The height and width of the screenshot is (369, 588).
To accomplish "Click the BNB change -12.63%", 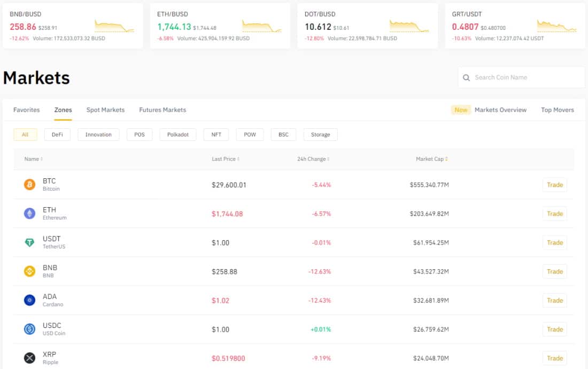I will [x=320, y=271].
